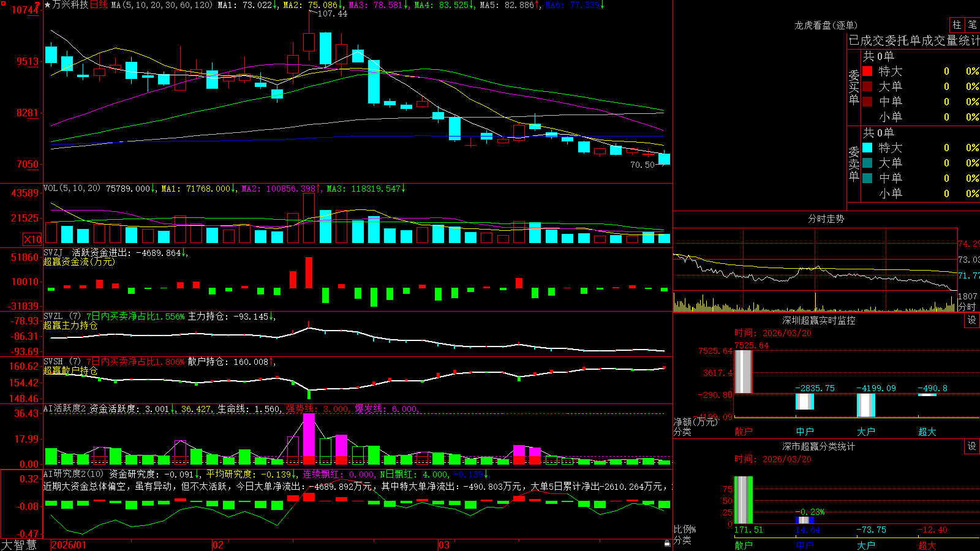Image resolution: width=980 pixels, height=551 pixels.
Task: Click the 超赢主力持仓 label
Action: pos(70,325)
